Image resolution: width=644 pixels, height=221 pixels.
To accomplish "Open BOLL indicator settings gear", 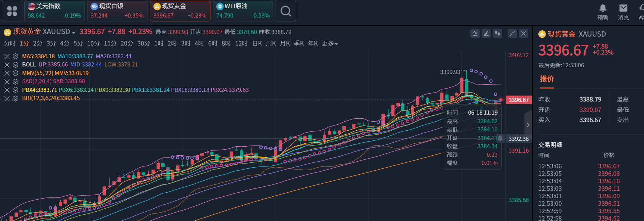I will tap(15, 65).
